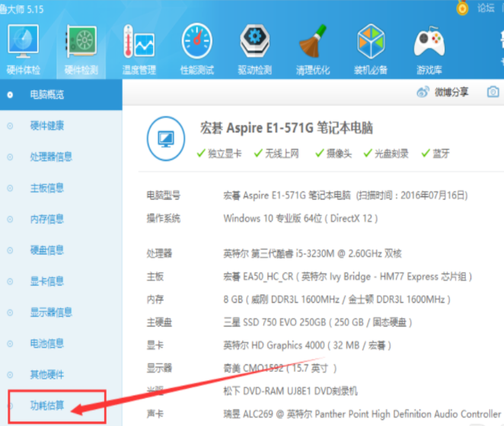Open the 论坛 forum link
504x426 pixels.
[485, 8]
